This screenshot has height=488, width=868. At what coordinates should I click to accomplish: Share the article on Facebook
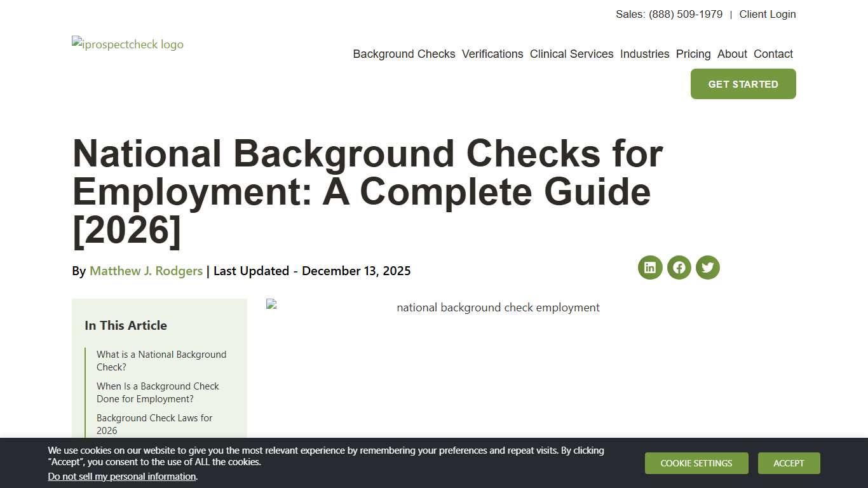pyautogui.click(x=679, y=268)
